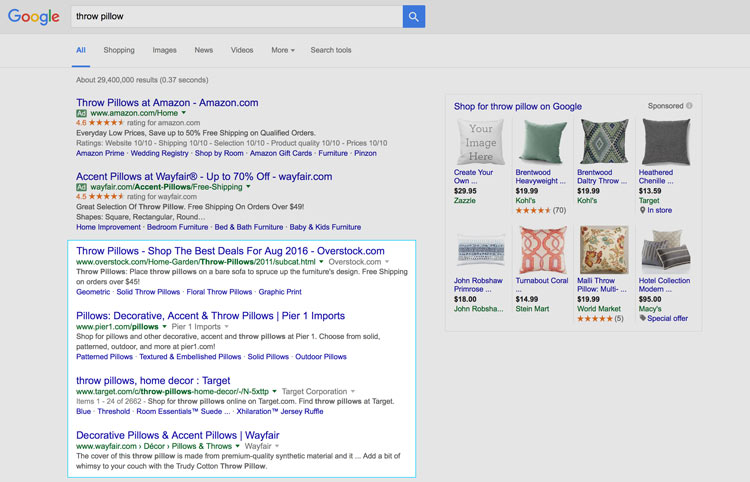Select the Brentwood Daltry Throw pillow image
This screenshot has width=750, height=482.
pyautogui.click(x=604, y=142)
